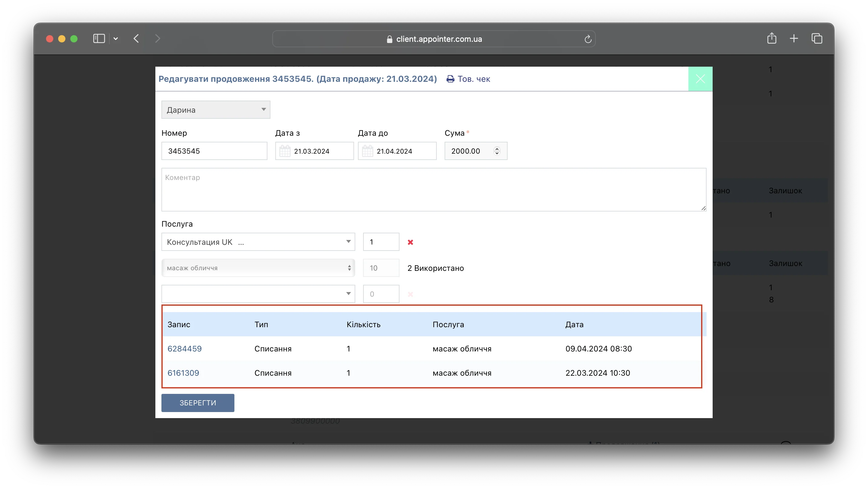
Task: Open the Дарина employee dropdown
Action: coord(216,110)
